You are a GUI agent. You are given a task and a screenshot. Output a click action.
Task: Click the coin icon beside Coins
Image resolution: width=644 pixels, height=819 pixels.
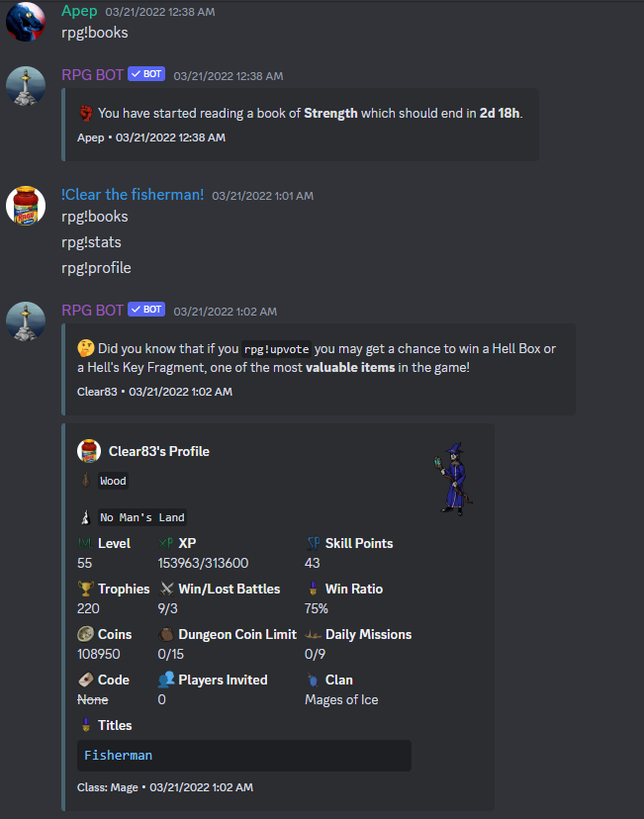coord(86,634)
